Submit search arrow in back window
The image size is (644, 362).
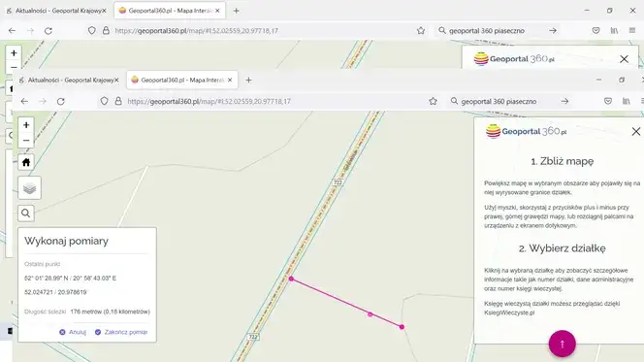[553, 30]
